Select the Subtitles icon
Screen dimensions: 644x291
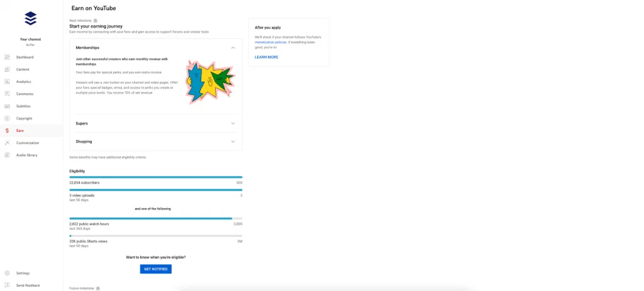coord(7,106)
